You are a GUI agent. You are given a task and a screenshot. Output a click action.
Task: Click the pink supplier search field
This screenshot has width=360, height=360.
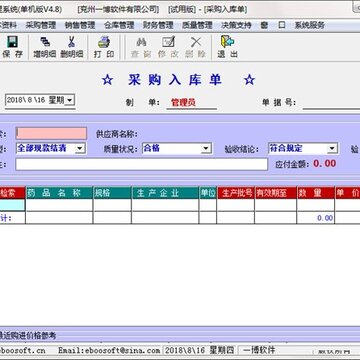tap(51, 133)
